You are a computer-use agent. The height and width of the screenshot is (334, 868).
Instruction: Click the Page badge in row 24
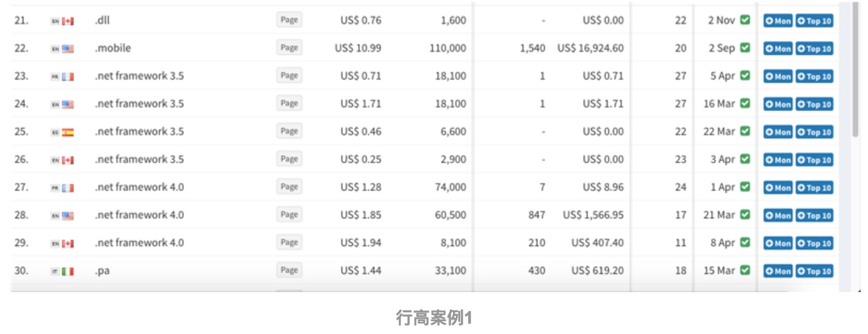click(289, 103)
